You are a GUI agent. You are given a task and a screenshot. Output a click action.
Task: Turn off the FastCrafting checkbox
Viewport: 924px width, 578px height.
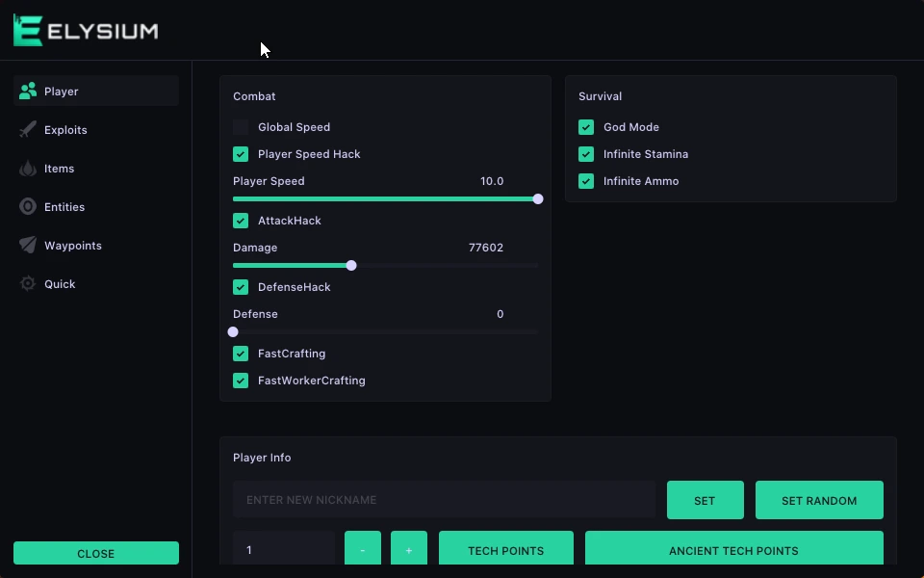(241, 354)
